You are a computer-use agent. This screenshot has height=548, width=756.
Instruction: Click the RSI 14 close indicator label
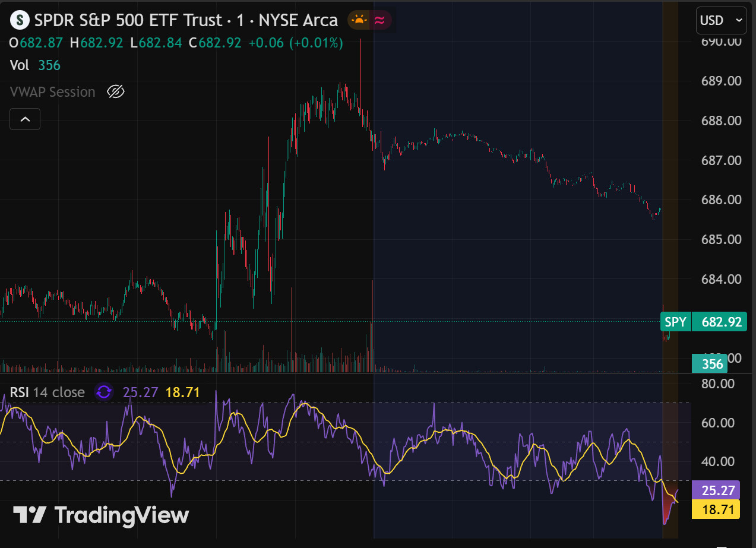point(47,392)
